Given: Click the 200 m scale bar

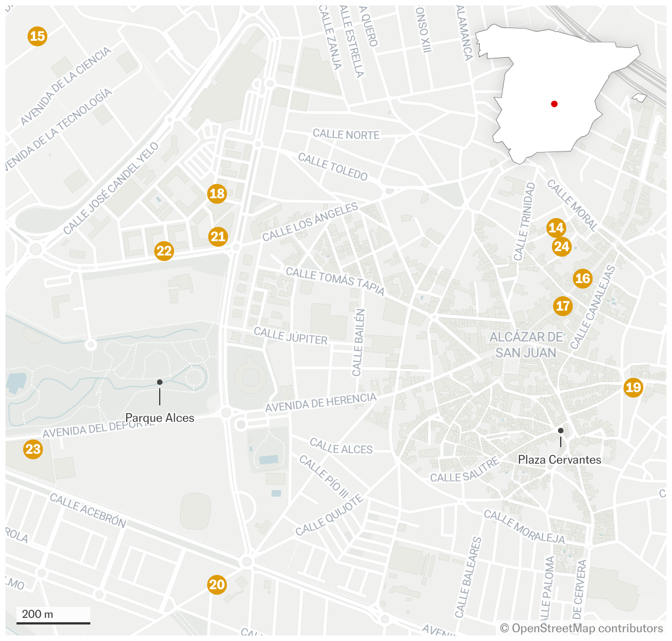Looking at the screenshot, I should (x=53, y=616).
